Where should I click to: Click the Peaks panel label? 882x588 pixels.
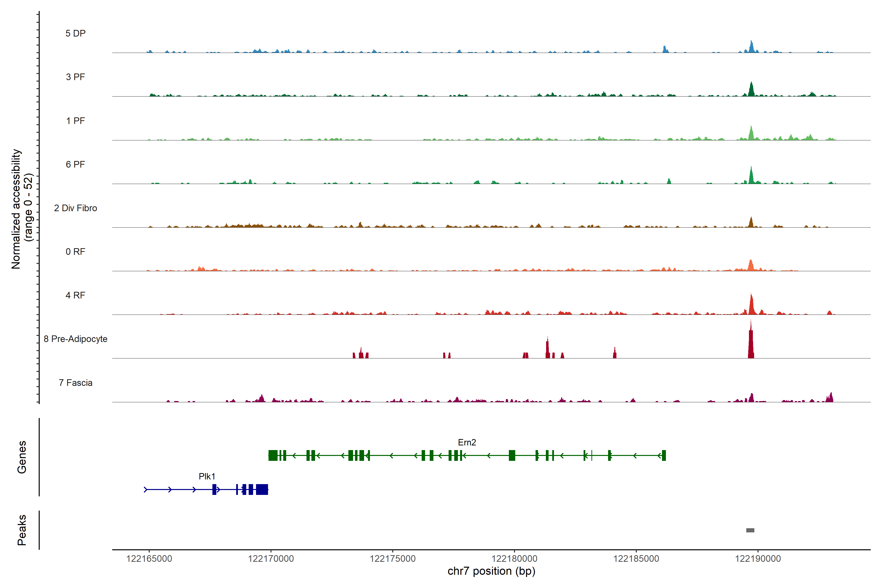[x=22, y=530]
